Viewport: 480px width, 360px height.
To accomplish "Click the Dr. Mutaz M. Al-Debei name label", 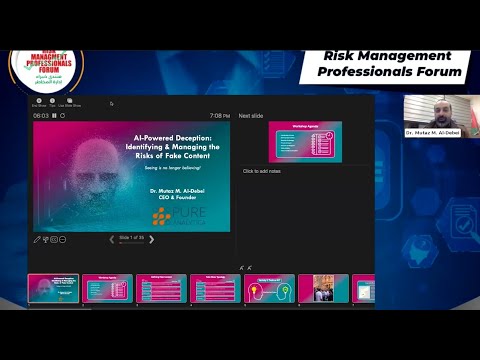I will click(x=433, y=133).
